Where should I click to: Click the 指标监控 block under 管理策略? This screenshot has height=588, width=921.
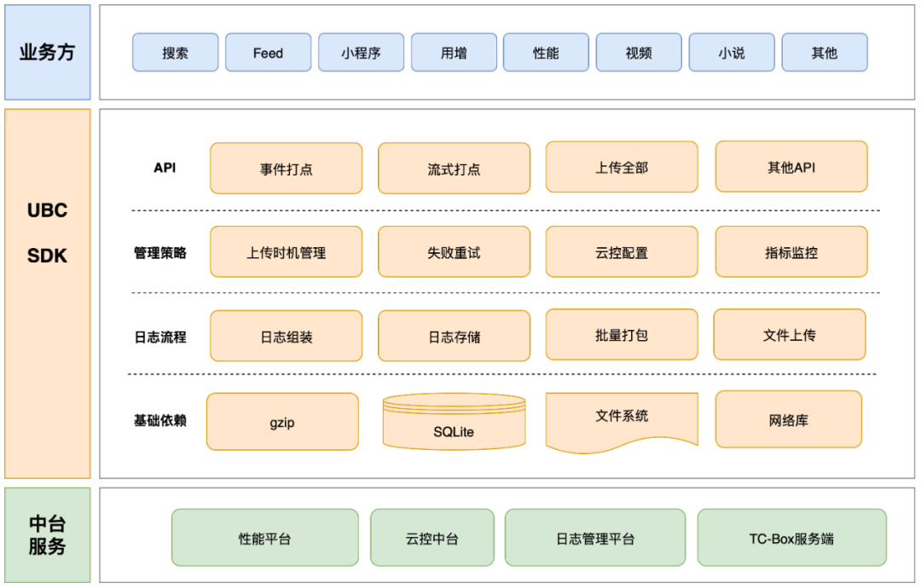789,251
